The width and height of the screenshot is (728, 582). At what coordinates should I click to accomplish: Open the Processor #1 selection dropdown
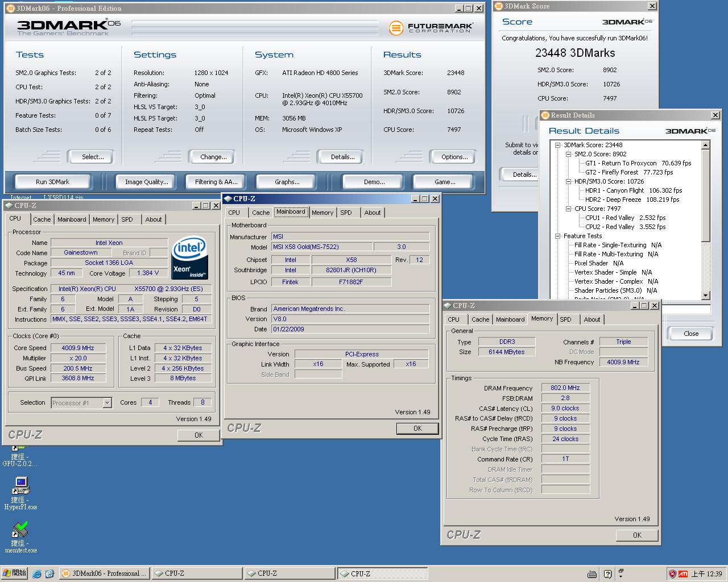coord(107,403)
